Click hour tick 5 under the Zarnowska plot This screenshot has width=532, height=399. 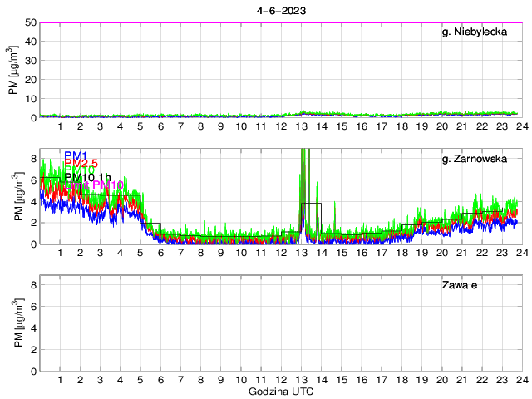click(140, 254)
